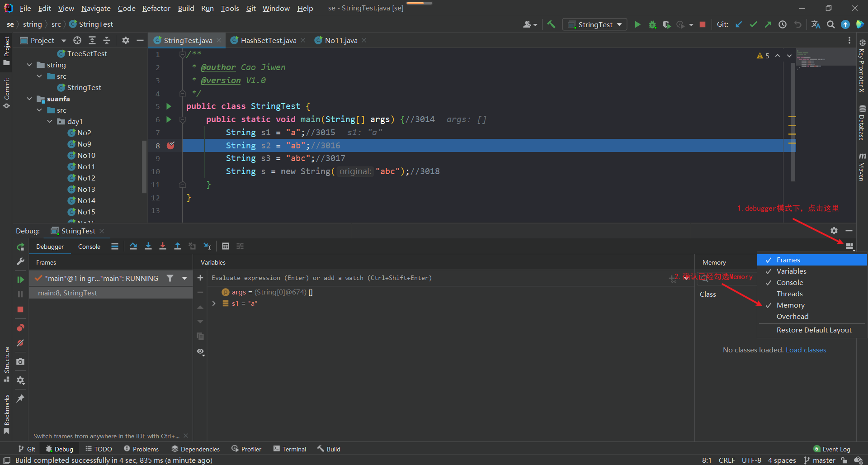Open Terminal tool window tab
Image resolution: width=868 pixels, height=465 pixels.
coord(290,449)
